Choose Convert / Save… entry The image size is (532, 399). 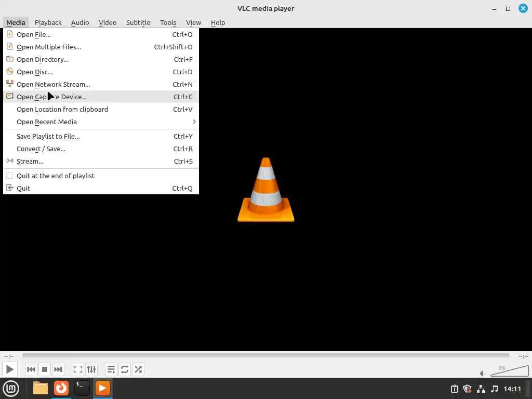(101, 149)
